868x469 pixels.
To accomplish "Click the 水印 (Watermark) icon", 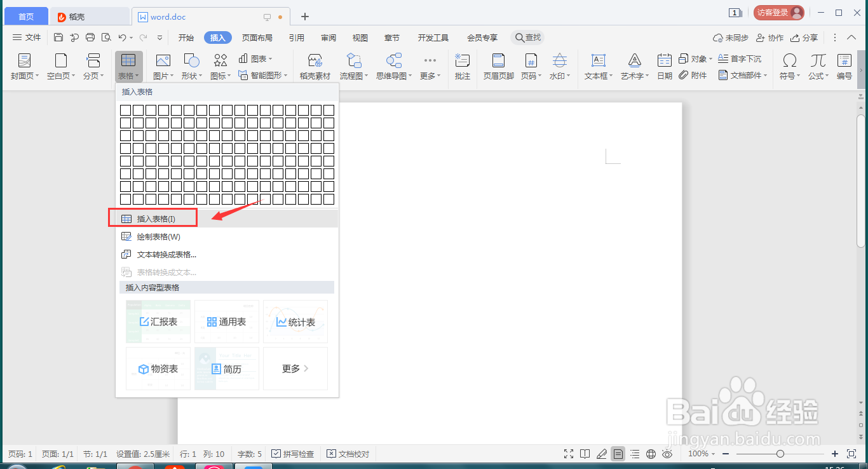I will click(x=558, y=66).
